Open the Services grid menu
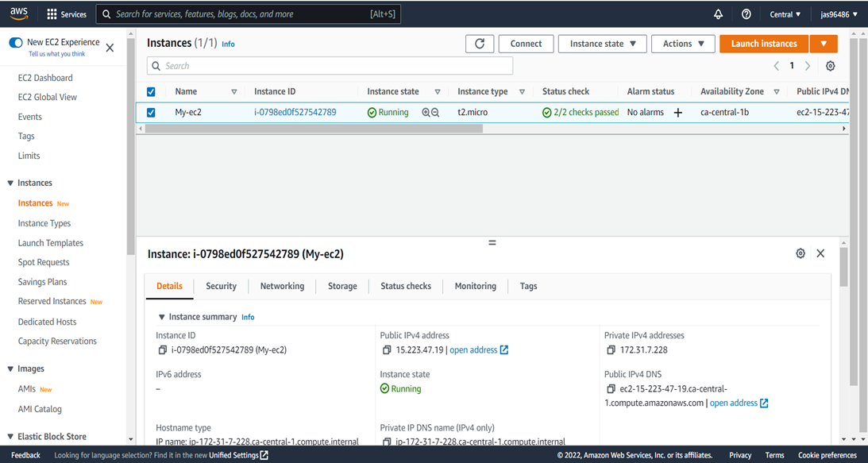Image resolution: width=868 pixels, height=463 pixels. (x=67, y=14)
